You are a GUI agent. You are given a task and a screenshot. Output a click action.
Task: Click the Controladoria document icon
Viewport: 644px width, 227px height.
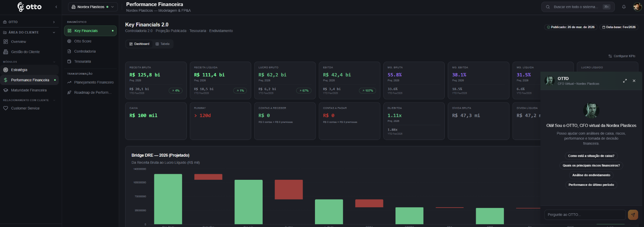coord(69,52)
